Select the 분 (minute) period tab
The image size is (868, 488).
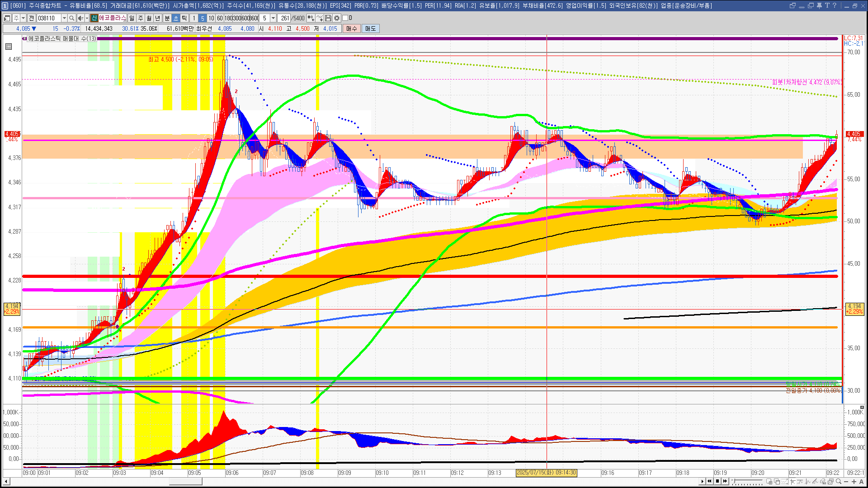[167, 18]
